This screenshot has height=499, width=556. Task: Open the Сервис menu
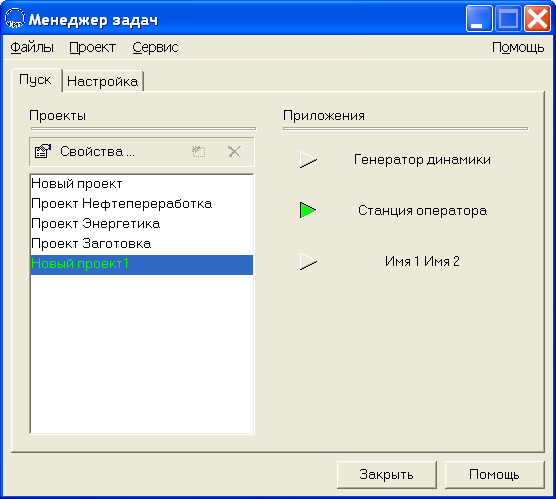pos(155,47)
